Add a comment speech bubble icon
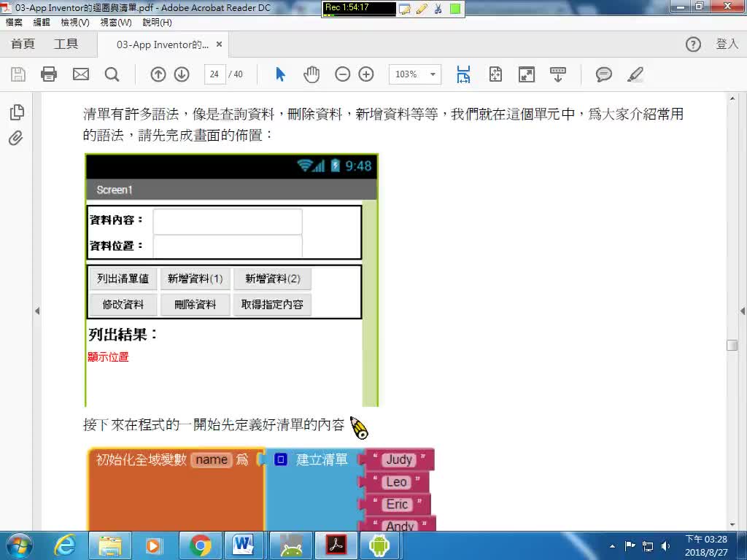 tap(603, 74)
